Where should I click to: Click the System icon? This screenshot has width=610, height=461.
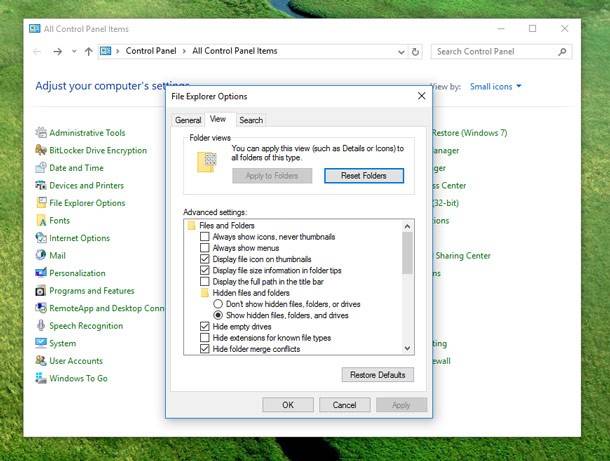(x=41, y=343)
